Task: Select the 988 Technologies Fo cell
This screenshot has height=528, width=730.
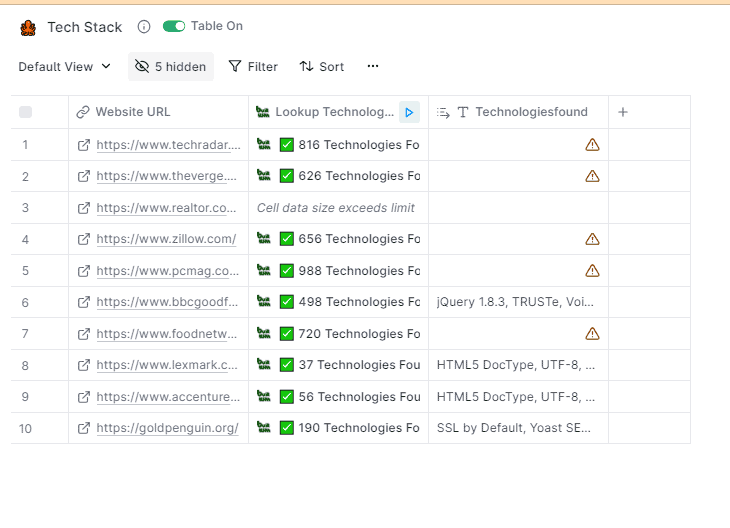Action: coord(338,271)
